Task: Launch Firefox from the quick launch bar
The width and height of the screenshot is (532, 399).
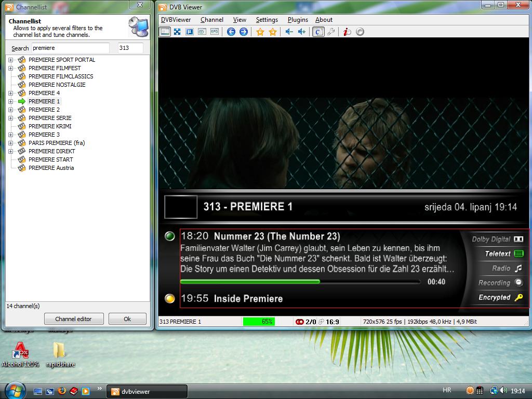Action: 62,391
